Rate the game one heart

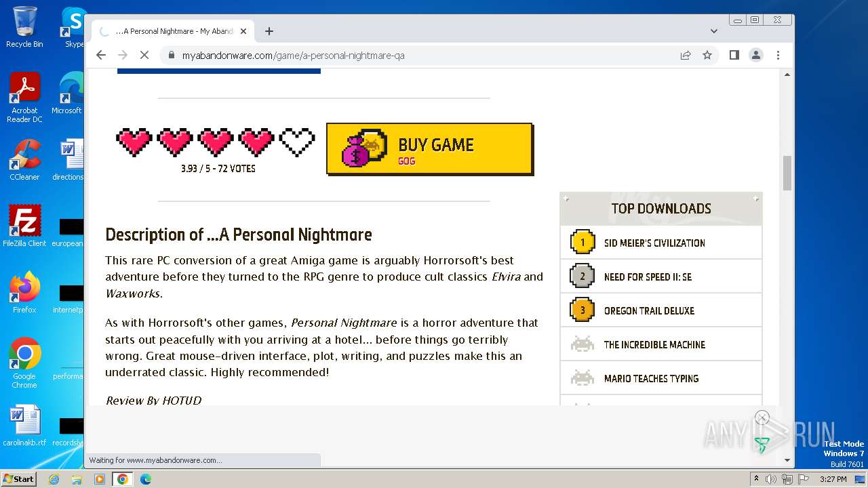pyautogui.click(x=134, y=142)
